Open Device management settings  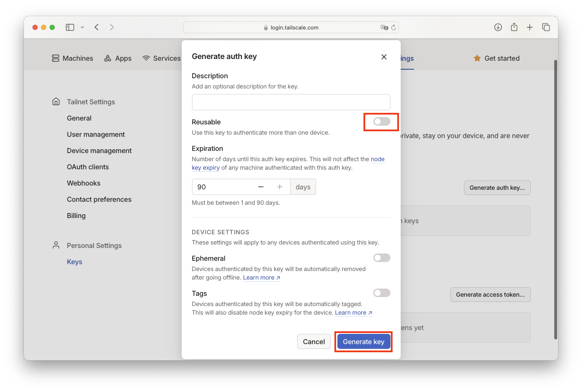click(99, 150)
